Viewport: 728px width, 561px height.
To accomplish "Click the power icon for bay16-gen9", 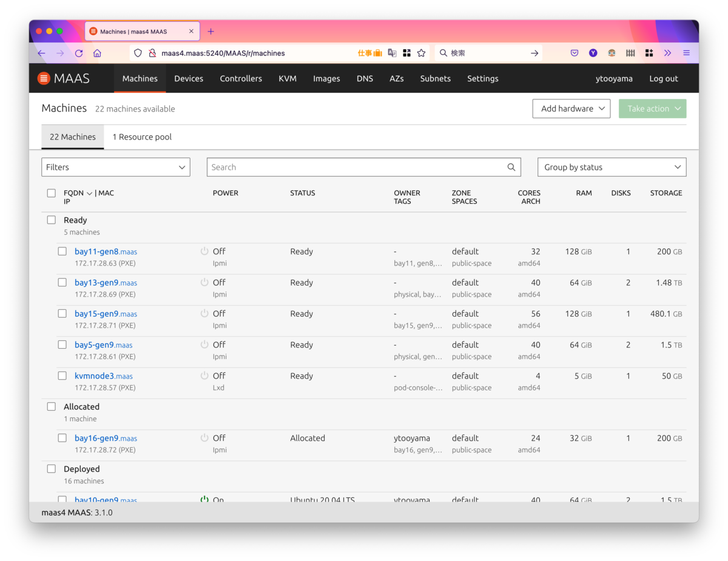I will pos(204,438).
